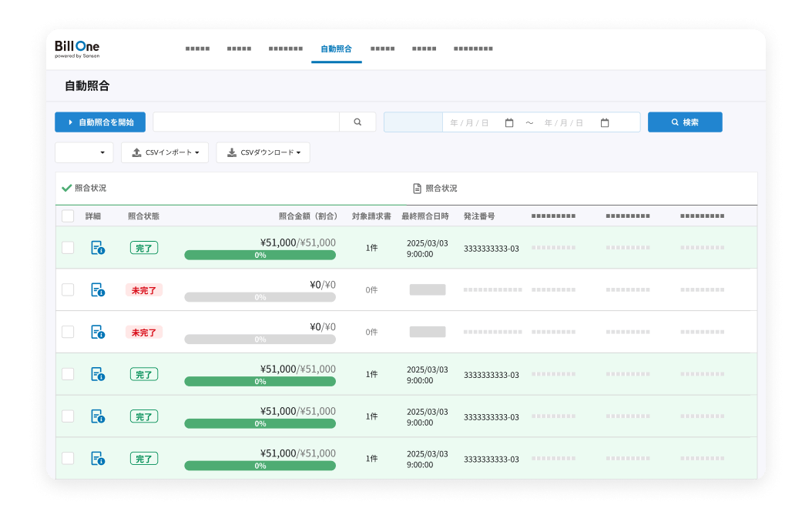
Task: Open detail icon of second 未完了 row
Action: click(x=98, y=333)
